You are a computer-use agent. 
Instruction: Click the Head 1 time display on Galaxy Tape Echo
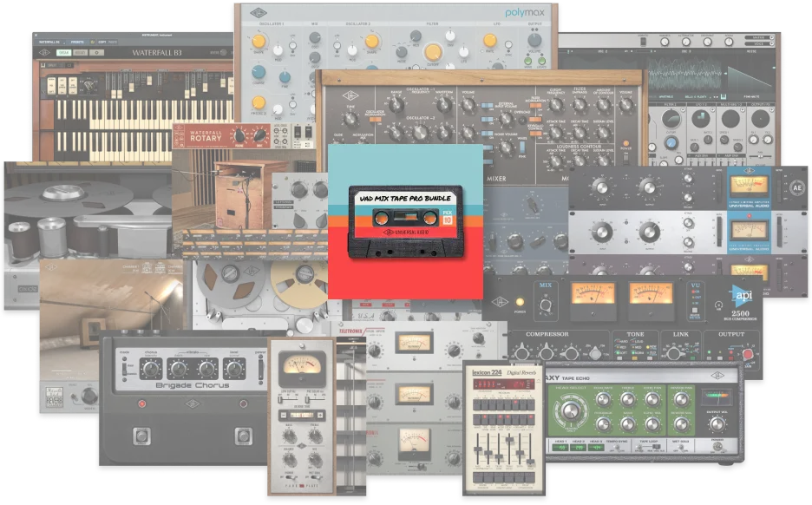tap(560, 448)
